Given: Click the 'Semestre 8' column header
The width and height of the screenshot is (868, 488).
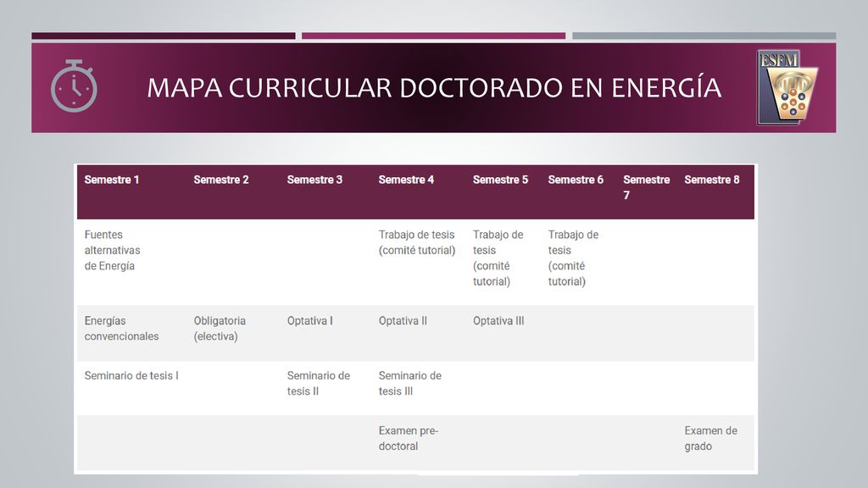Looking at the screenshot, I should coord(712,180).
